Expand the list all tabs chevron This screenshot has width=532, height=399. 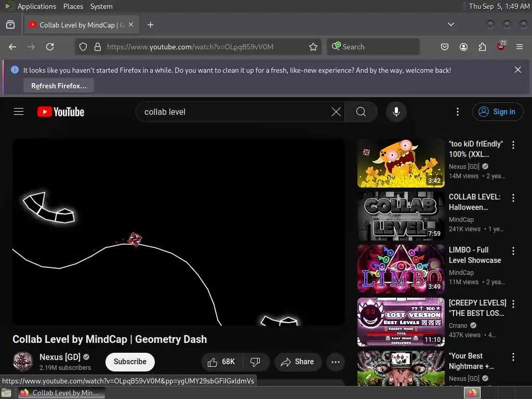pyautogui.click(x=450, y=24)
